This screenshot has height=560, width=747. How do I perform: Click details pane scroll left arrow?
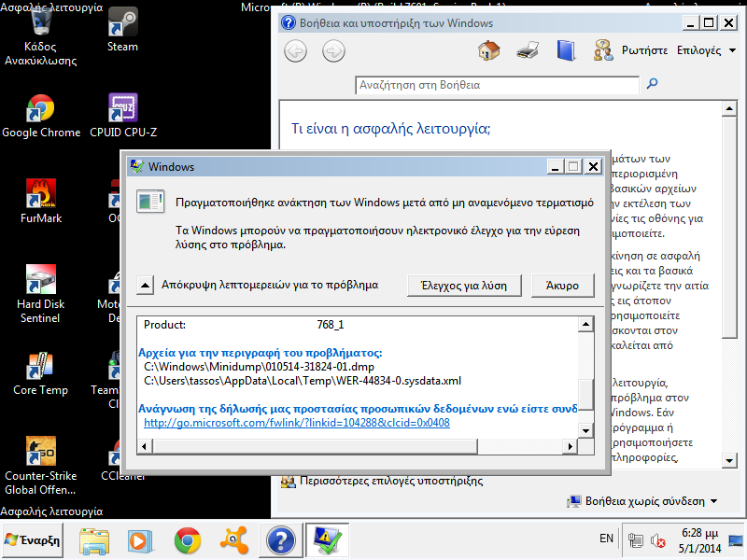pos(145,447)
